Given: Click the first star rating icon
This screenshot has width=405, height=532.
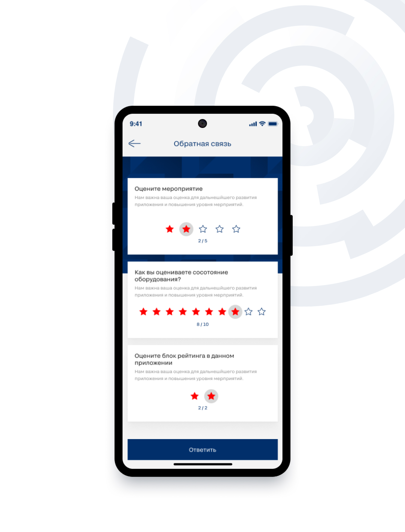Looking at the screenshot, I should (x=169, y=229).
